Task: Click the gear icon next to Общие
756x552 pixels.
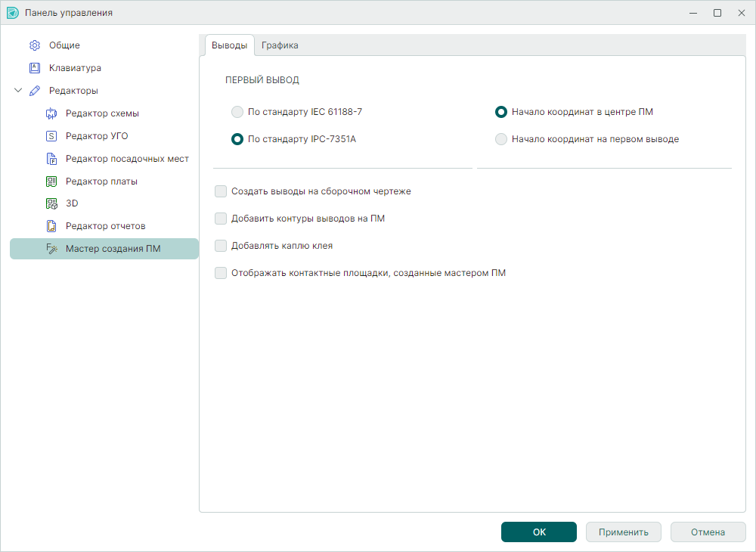Action: [34, 45]
